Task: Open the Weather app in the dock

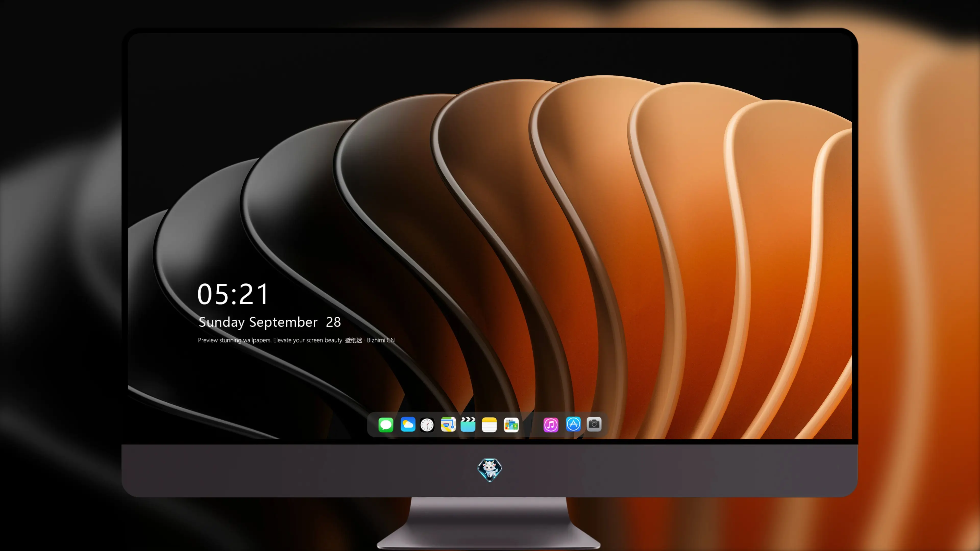Action: tap(408, 424)
